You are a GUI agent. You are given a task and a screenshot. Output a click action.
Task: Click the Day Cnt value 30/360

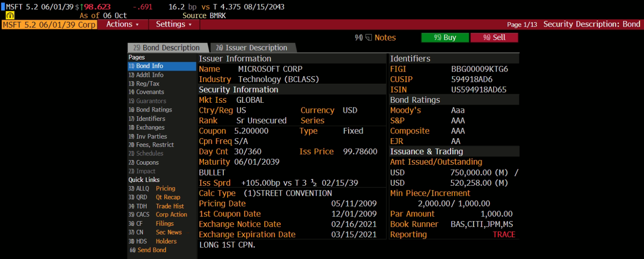click(248, 152)
